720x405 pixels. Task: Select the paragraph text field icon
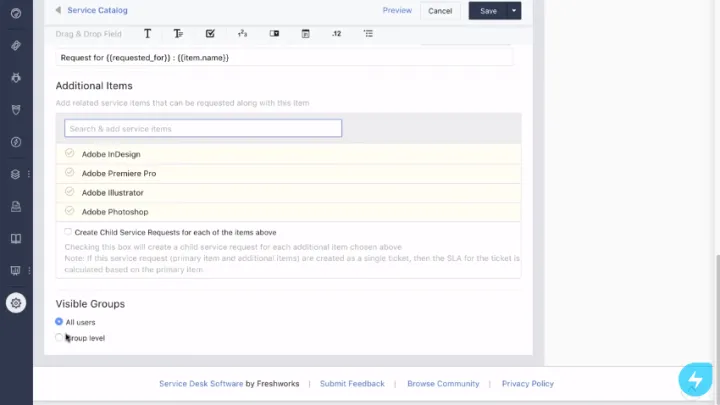[178, 34]
